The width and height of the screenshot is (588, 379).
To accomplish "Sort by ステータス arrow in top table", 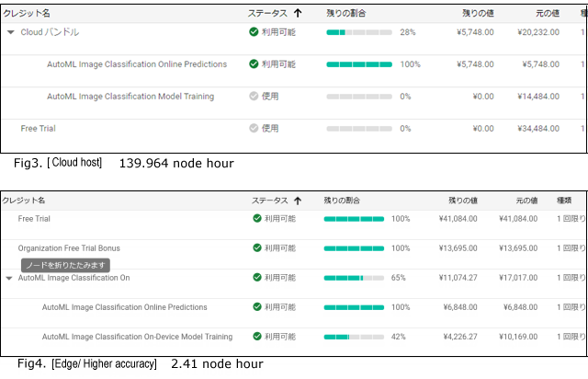I will [x=298, y=14].
